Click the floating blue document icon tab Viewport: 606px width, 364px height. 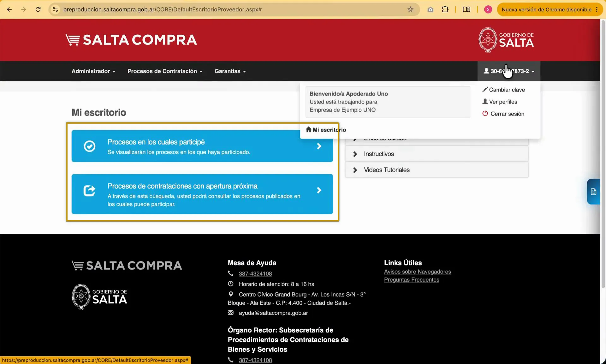[x=593, y=191]
